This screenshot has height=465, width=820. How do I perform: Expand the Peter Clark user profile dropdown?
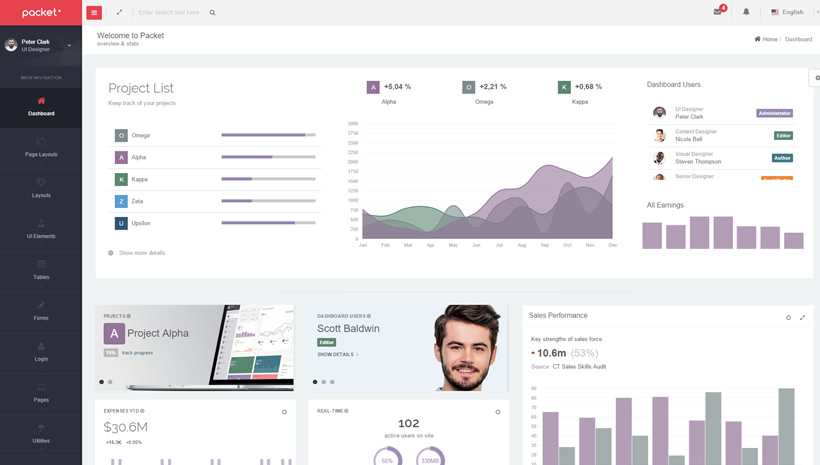[69, 45]
